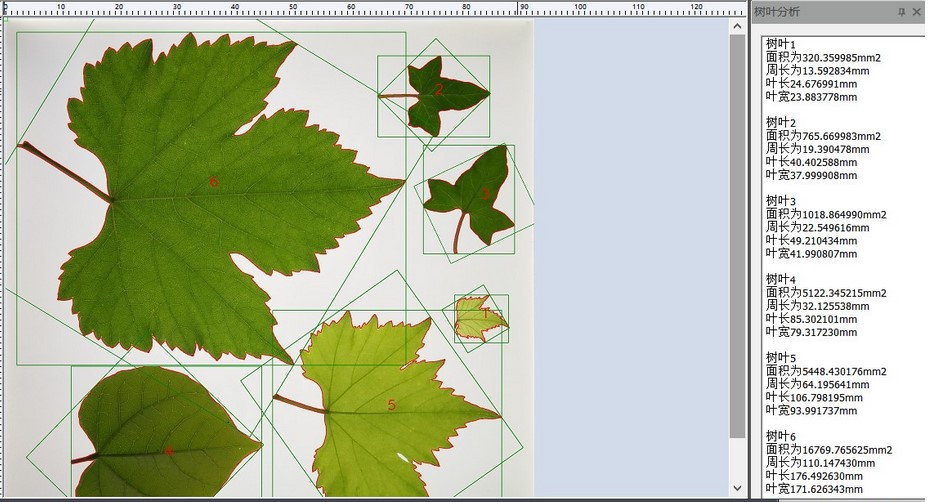Click the 树叶2 heading in results
930x502 pixels.
781,122
